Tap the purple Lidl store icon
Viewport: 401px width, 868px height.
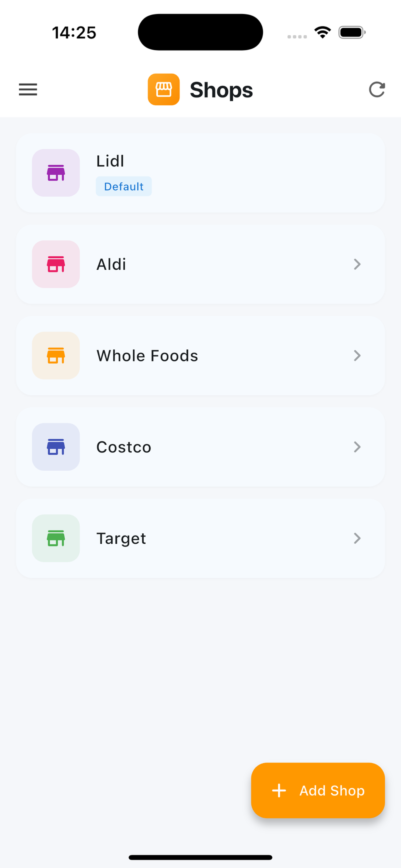pyautogui.click(x=56, y=173)
